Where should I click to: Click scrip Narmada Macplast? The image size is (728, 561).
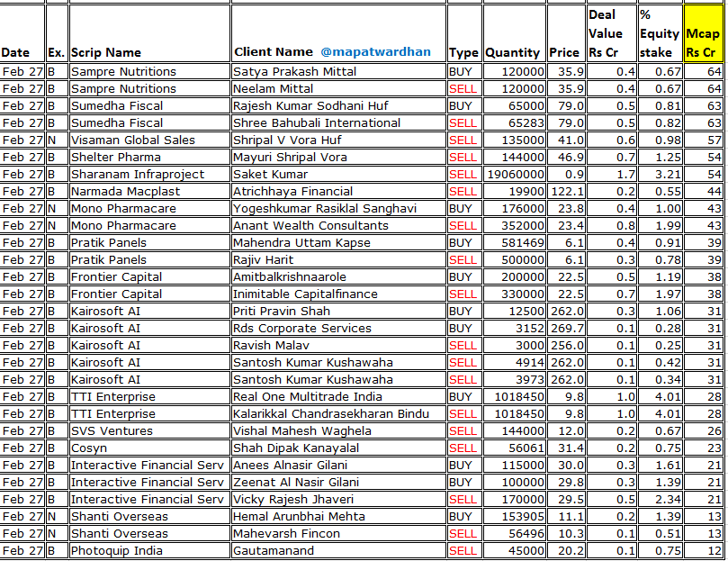click(125, 192)
